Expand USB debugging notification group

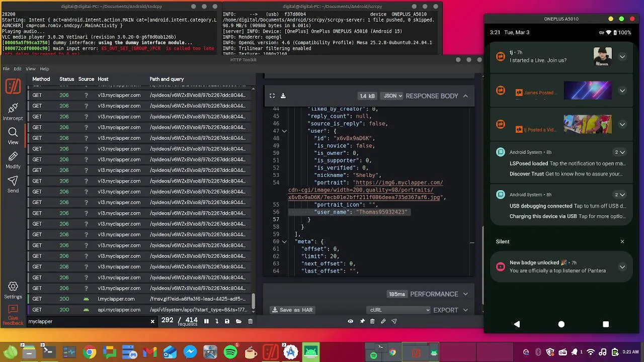620,195
